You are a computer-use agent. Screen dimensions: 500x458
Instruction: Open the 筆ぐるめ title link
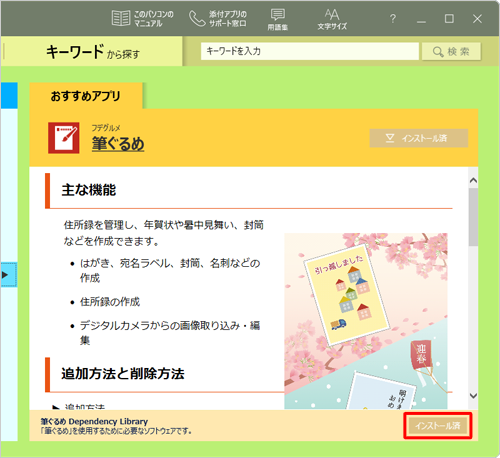[118, 144]
